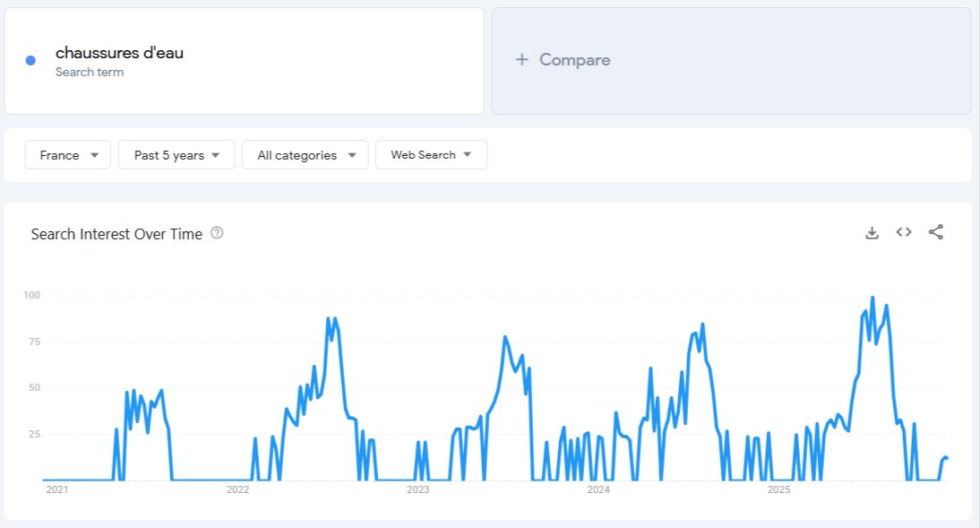Click the 2021 label on the timeline
The image size is (980, 528).
point(59,489)
